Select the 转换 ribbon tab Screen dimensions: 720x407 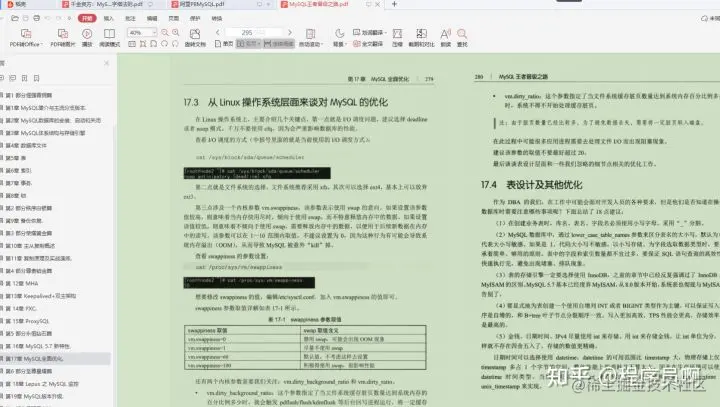point(217,18)
